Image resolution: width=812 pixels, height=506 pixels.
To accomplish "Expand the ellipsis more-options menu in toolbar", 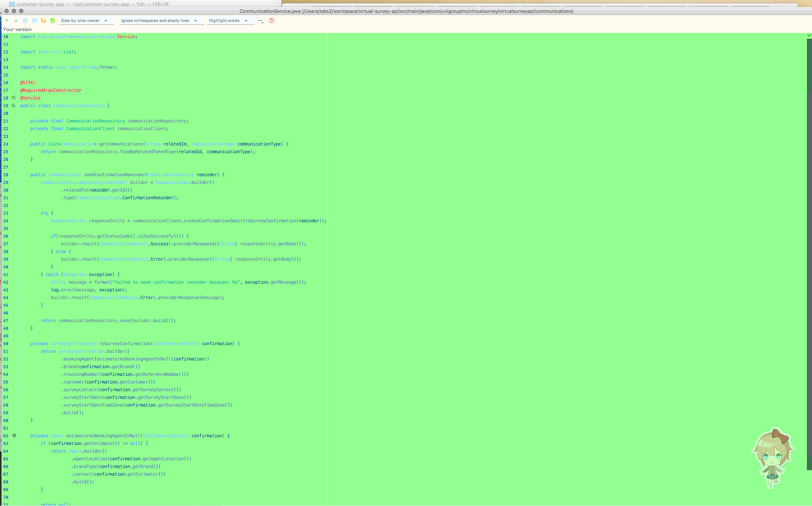I will (x=260, y=21).
